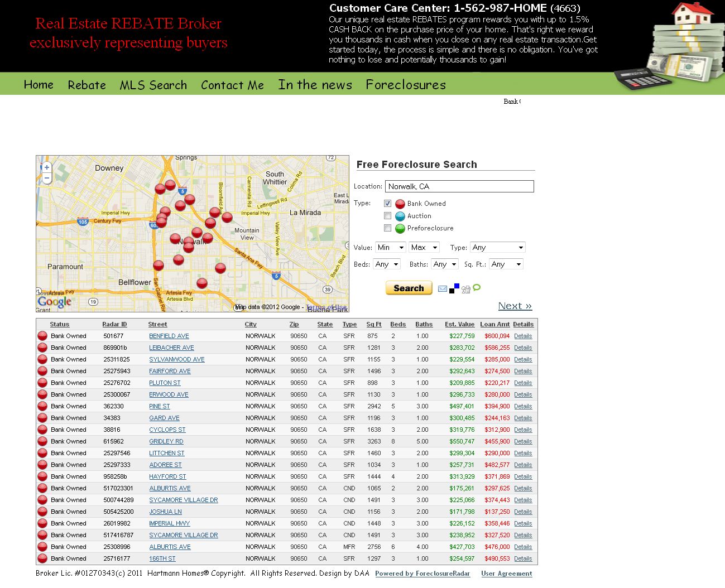Zoom in on the foreclosure map
725x588 pixels.
click(x=47, y=167)
